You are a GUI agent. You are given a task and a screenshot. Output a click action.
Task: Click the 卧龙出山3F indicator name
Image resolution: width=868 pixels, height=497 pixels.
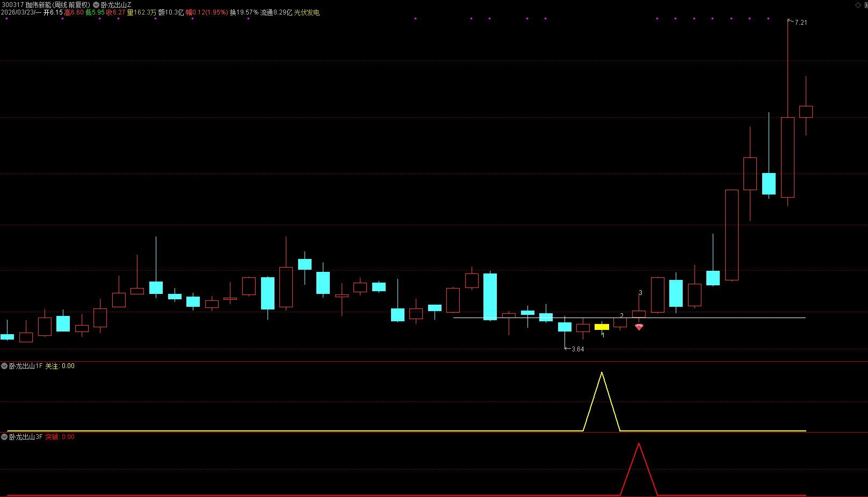25,437
